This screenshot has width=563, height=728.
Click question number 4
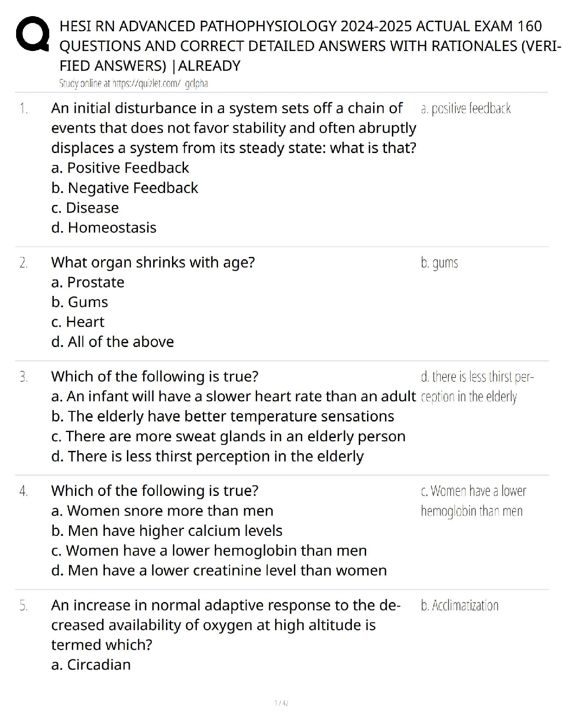(24, 491)
